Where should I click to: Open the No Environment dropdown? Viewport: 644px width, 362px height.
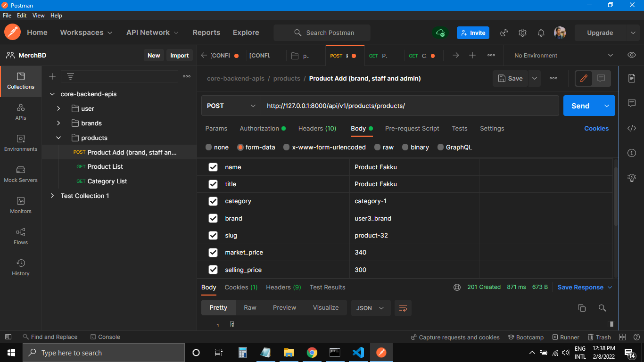(563, 55)
